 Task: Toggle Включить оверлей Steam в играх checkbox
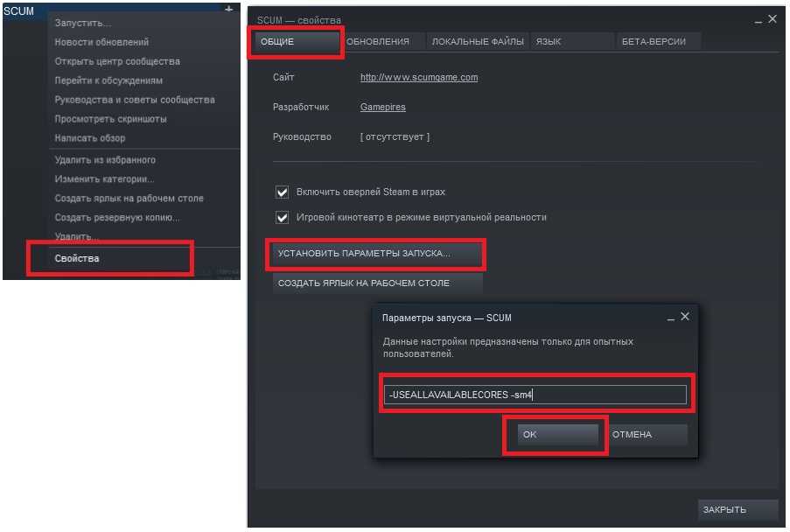pyautogui.click(x=282, y=192)
